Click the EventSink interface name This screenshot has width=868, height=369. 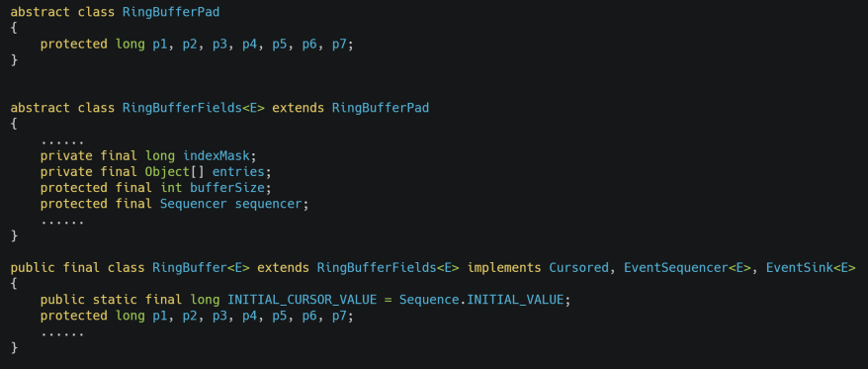[x=800, y=268]
